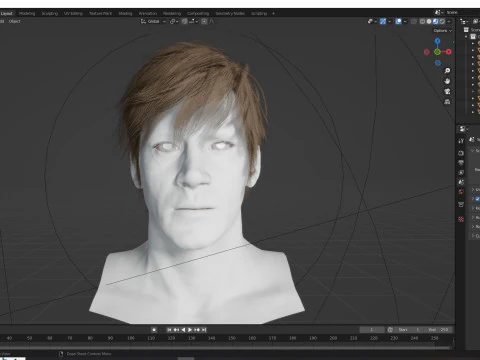This screenshot has height=360, width=480.
Task: Open the Rendering workspace tab
Action: pyautogui.click(x=172, y=13)
